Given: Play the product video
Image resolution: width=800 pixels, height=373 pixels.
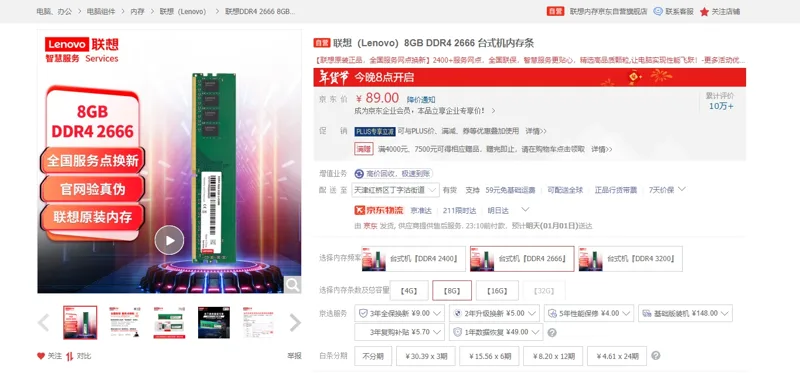Looking at the screenshot, I should pos(169,240).
